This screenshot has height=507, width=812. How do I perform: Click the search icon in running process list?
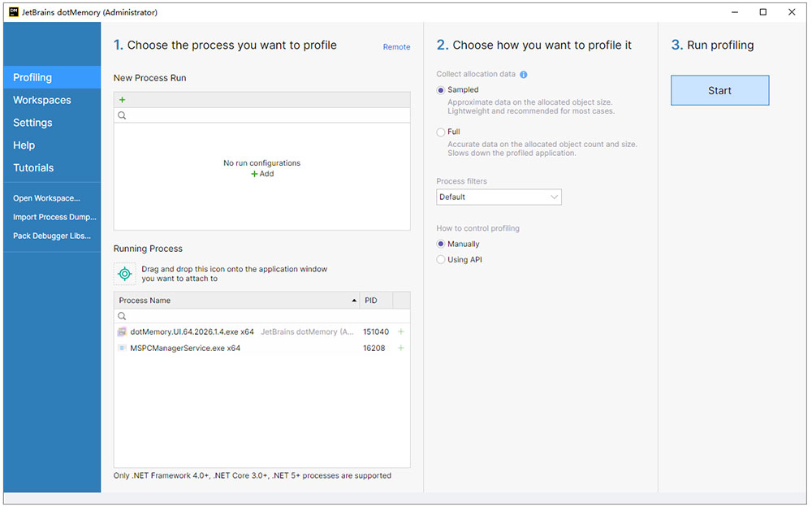pyautogui.click(x=122, y=316)
